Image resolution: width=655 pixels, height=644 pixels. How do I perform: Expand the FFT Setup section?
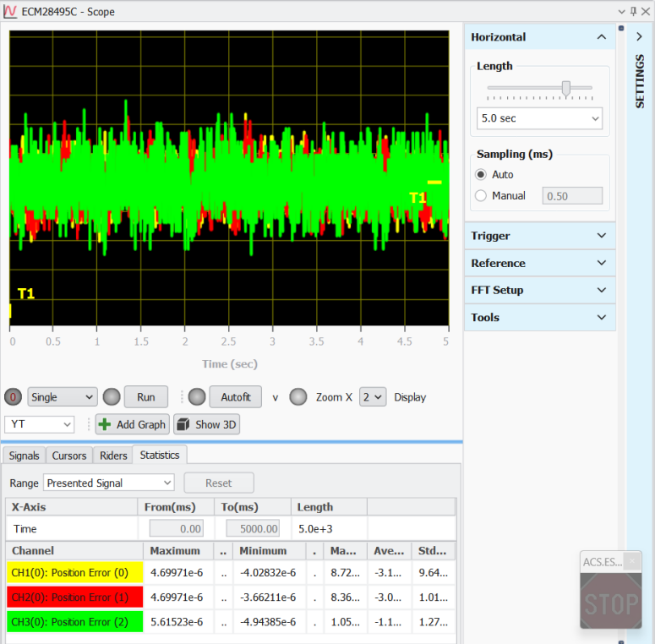pyautogui.click(x=538, y=290)
